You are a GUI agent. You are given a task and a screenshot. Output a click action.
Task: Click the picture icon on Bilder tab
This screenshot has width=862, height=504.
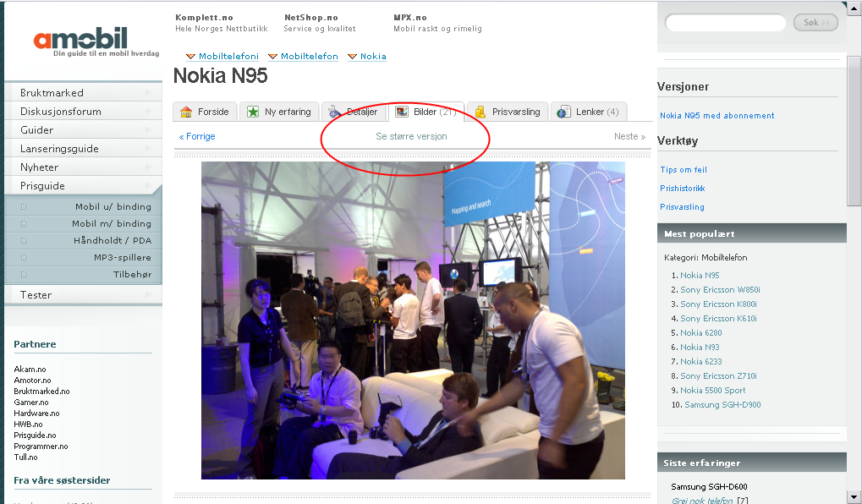tap(402, 112)
